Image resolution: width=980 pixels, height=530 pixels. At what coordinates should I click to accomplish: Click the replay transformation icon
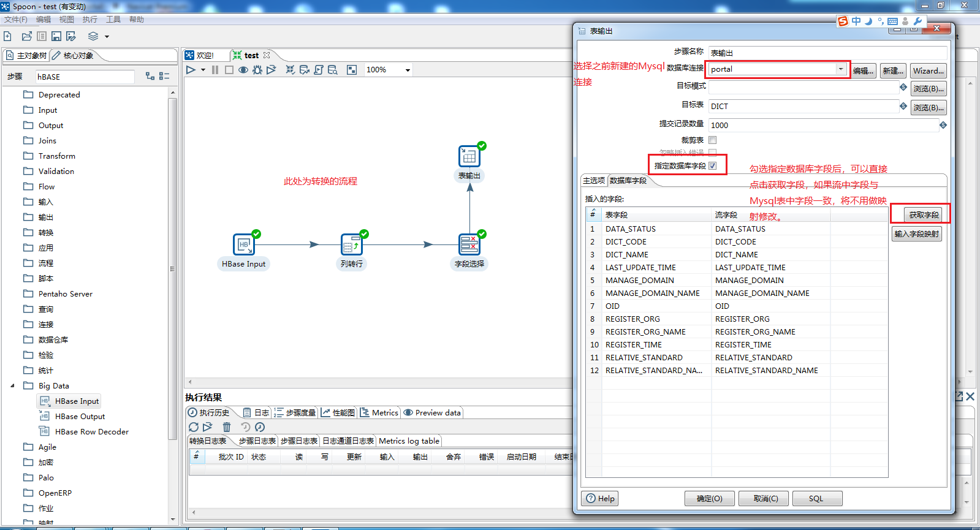pos(271,70)
